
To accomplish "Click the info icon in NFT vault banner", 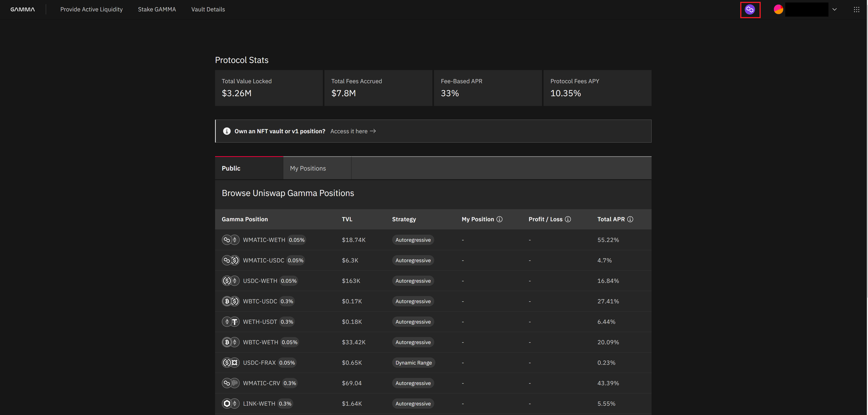I will pyautogui.click(x=227, y=131).
